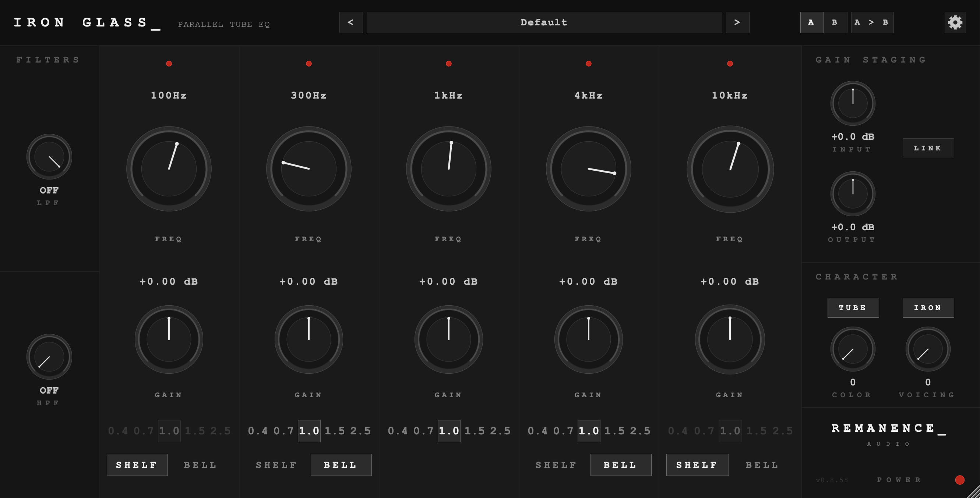This screenshot has width=980, height=498.
Task: Select BELL for the 100Hz band
Action: click(200, 465)
